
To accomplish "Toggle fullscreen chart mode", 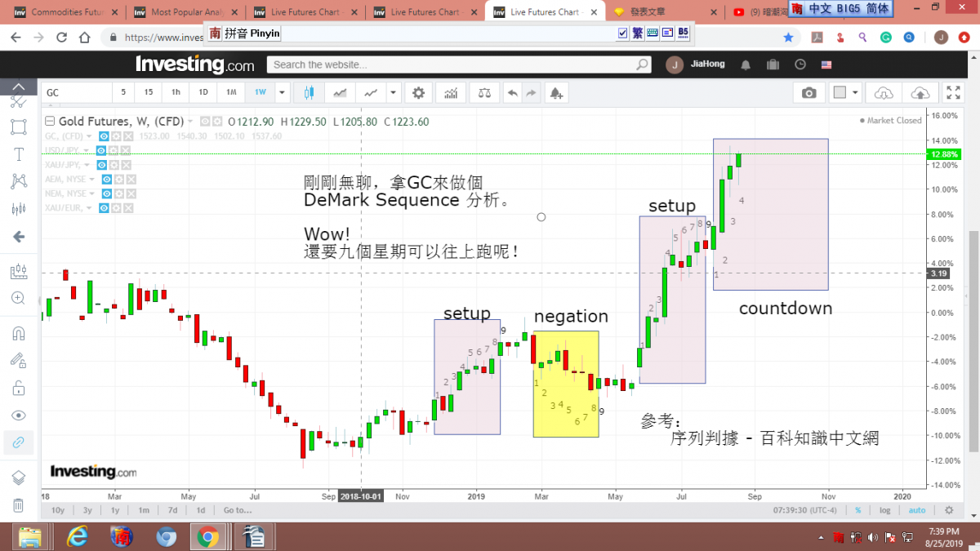I will [953, 93].
